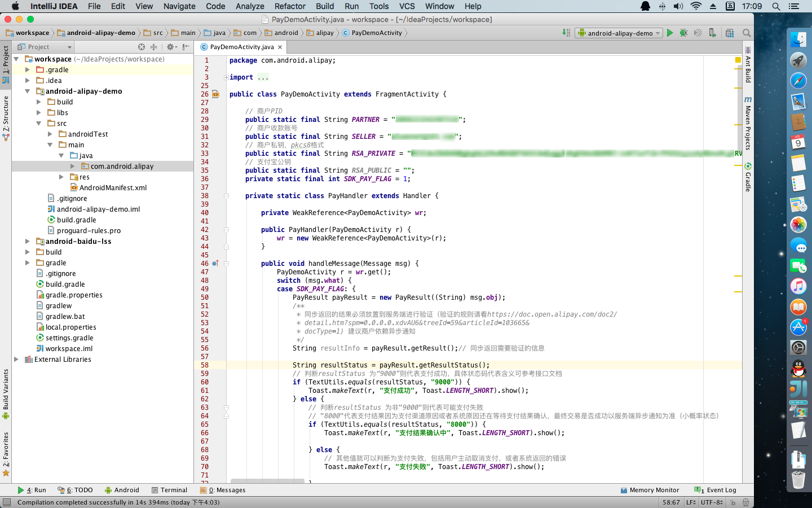Click the Search Everywhere magnifier icon
This screenshot has width=812, height=508.
(x=747, y=33)
